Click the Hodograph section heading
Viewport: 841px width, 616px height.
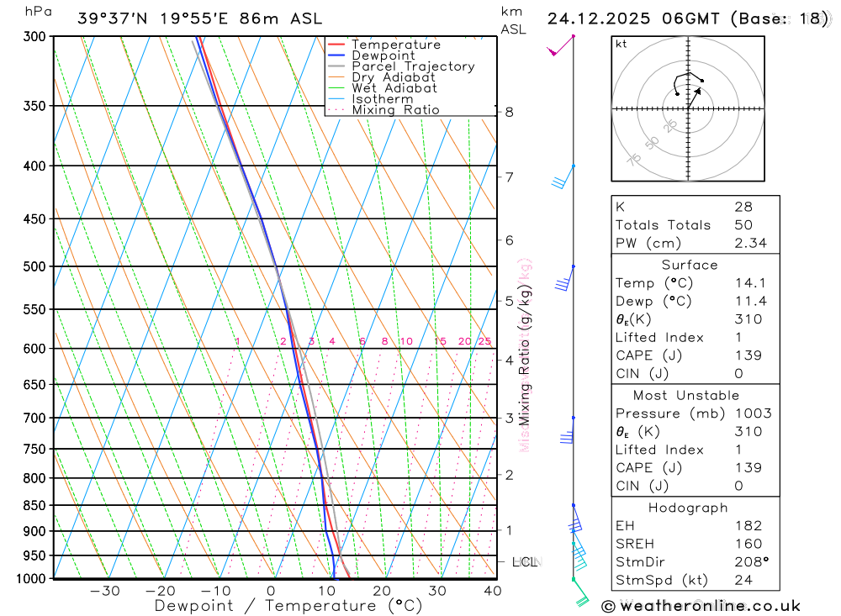tap(688, 508)
